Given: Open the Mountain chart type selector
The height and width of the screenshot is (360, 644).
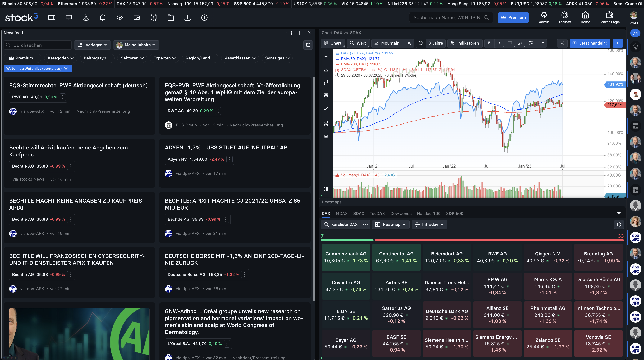Looking at the screenshot, I should coord(387,43).
